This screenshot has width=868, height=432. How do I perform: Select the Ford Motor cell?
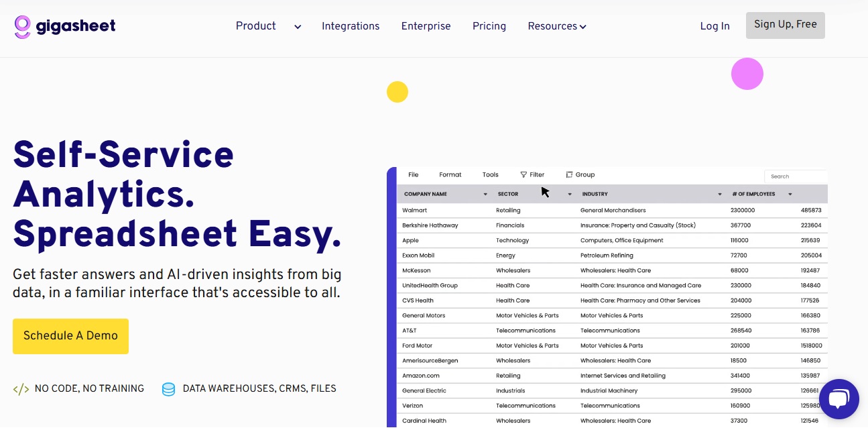click(418, 345)
